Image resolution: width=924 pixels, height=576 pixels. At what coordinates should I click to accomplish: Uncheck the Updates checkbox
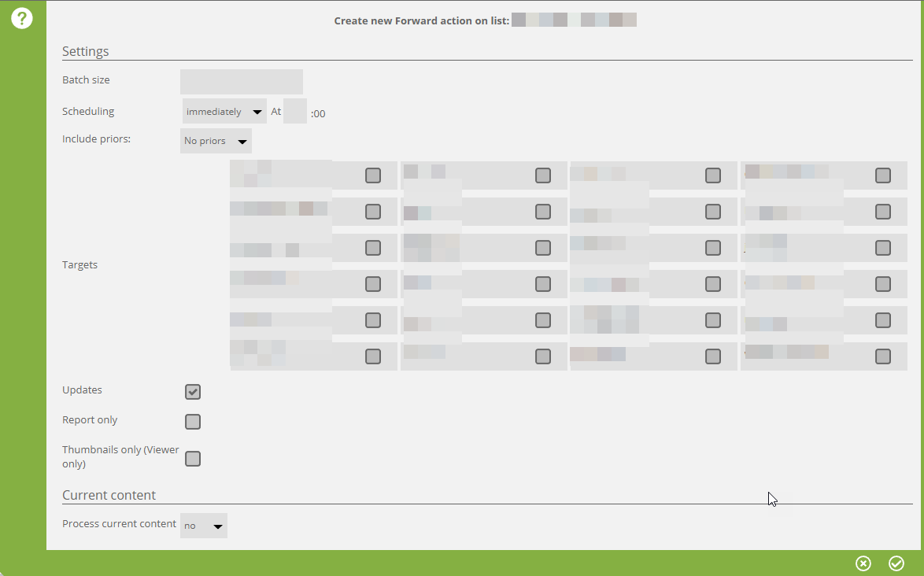[x=193, y=392]
